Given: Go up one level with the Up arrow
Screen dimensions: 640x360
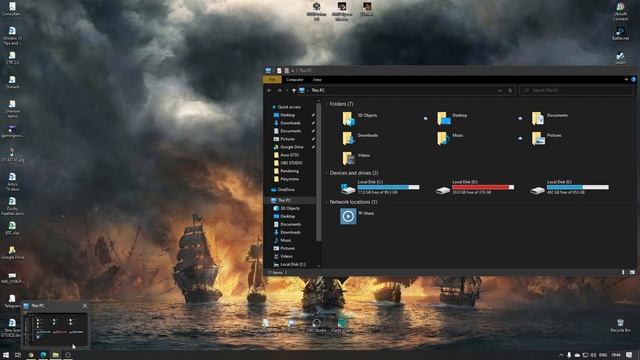Looking at the screenshot, I should pos(293,90).
